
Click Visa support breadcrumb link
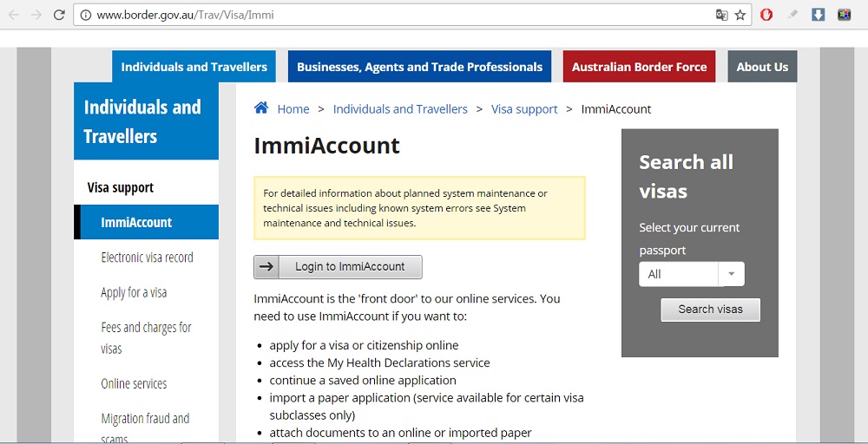(x=524, y=109)
